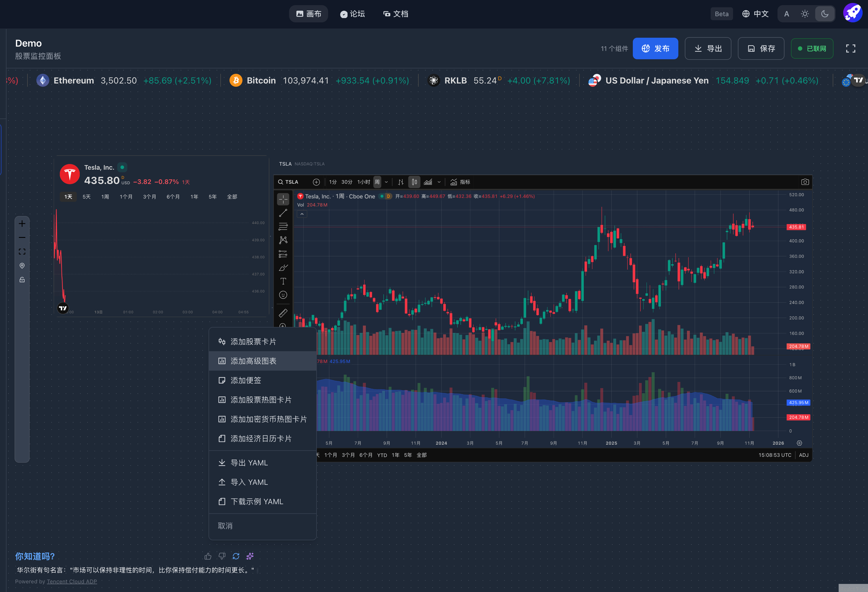Open the measure ruler tool
The height and width of the screenshot is (592, 868).
pos(283,313)
